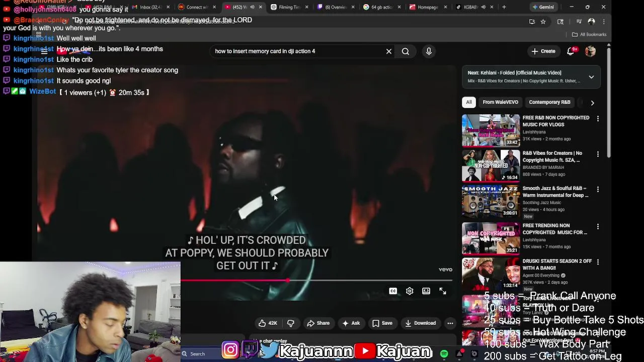Screen dimensions: 644x362
Task: Click the Create button
Action: (543, 51)
